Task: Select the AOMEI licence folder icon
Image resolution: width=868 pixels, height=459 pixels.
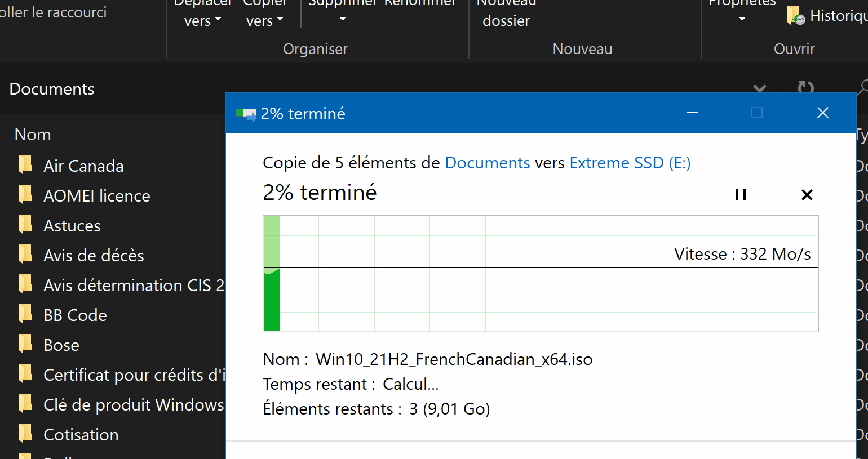Action: pos(25,195)
